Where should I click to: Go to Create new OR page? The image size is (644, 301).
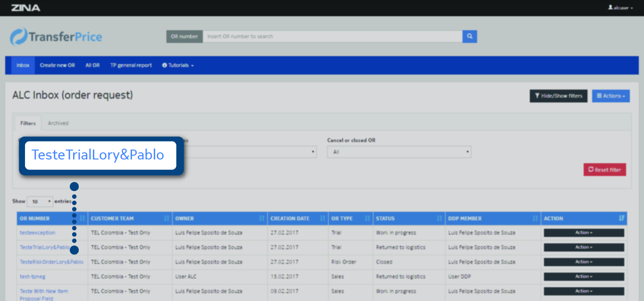tap(57, 66)
